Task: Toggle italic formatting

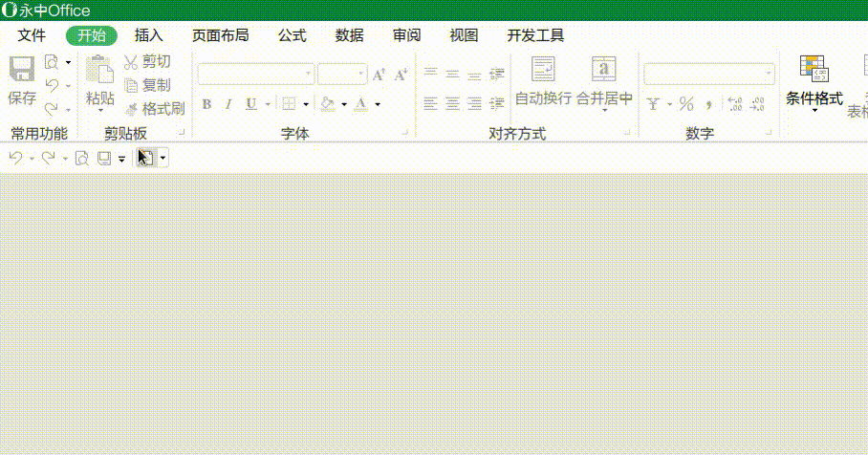Action: pyautogui.click(x=228, y=104)
